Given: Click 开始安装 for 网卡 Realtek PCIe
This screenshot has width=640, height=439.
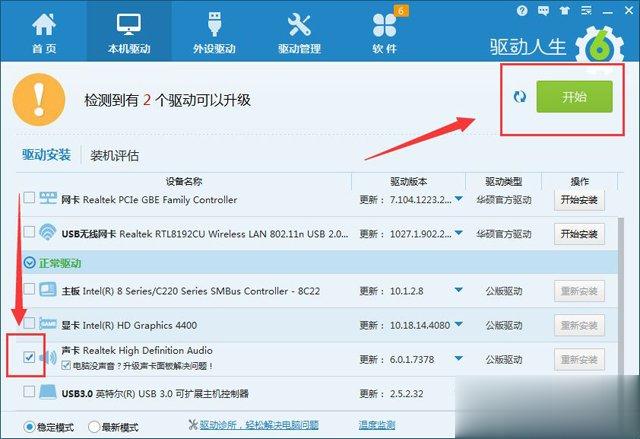Looking at the screenshot, I should click(579, 200).
